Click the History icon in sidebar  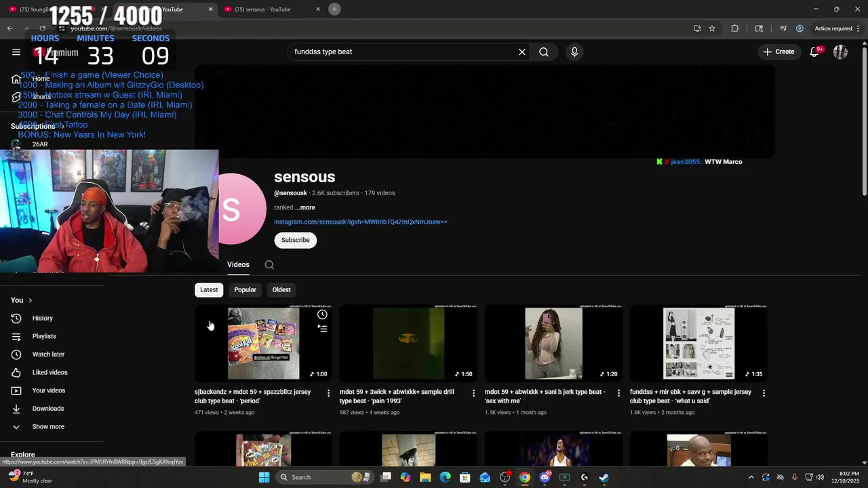coord(16,318)
